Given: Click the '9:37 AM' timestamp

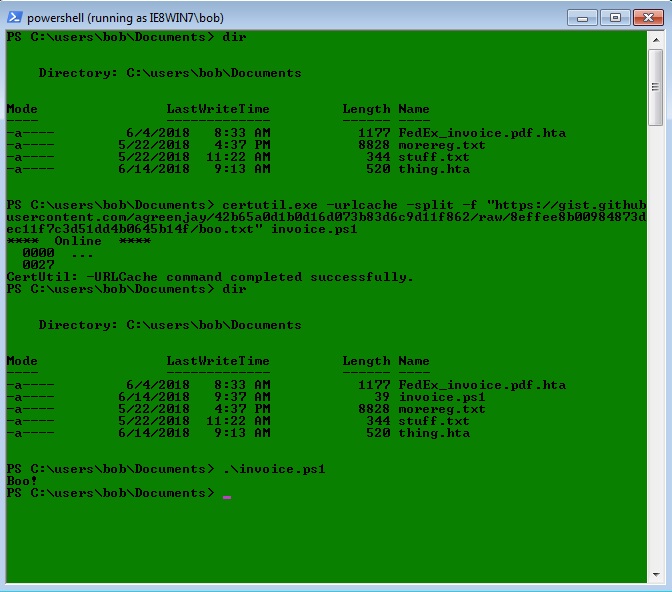Looking at the screenshot, I should (x=242, y=397).
